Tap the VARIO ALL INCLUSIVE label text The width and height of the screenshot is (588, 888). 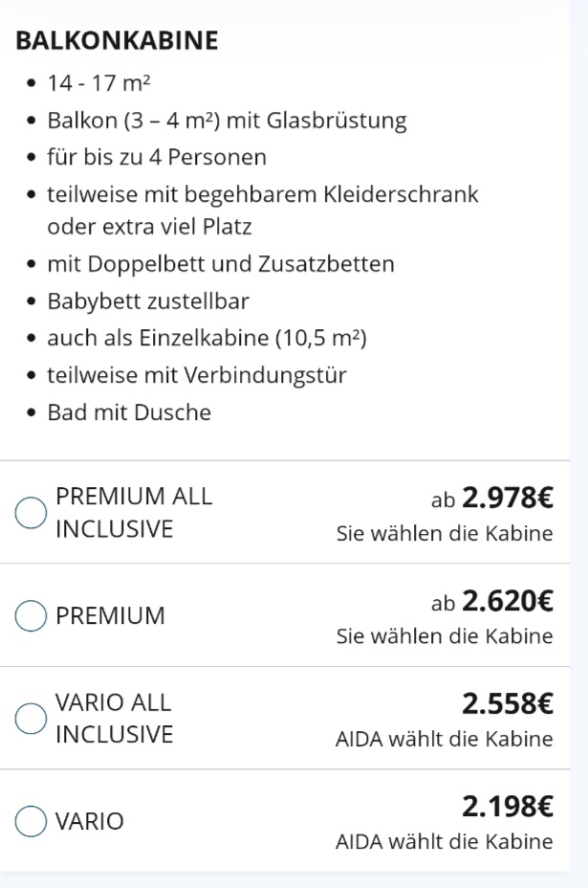point(114,719)
